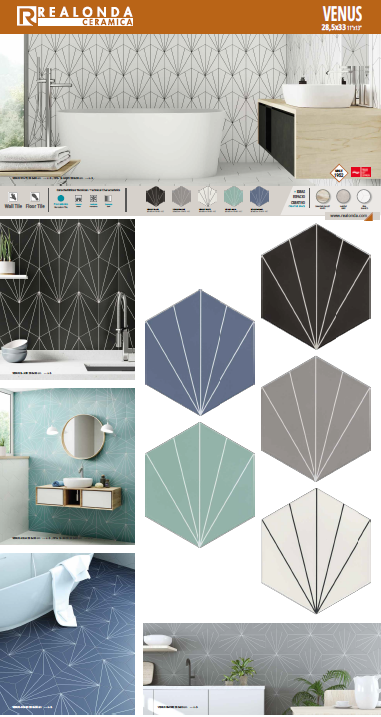Choose the small green hexagon swatch
Screen dimensions: 381x717
click(233, 197)
